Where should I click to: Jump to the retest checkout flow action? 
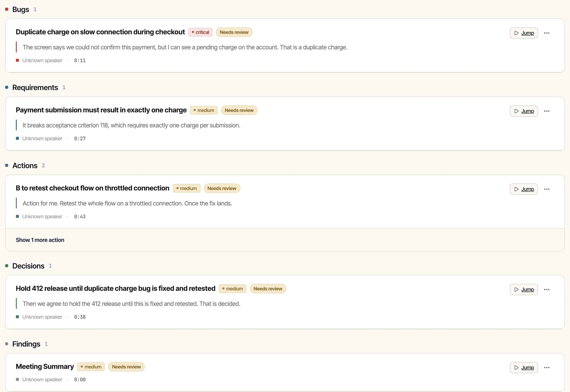tap(523, 189)
